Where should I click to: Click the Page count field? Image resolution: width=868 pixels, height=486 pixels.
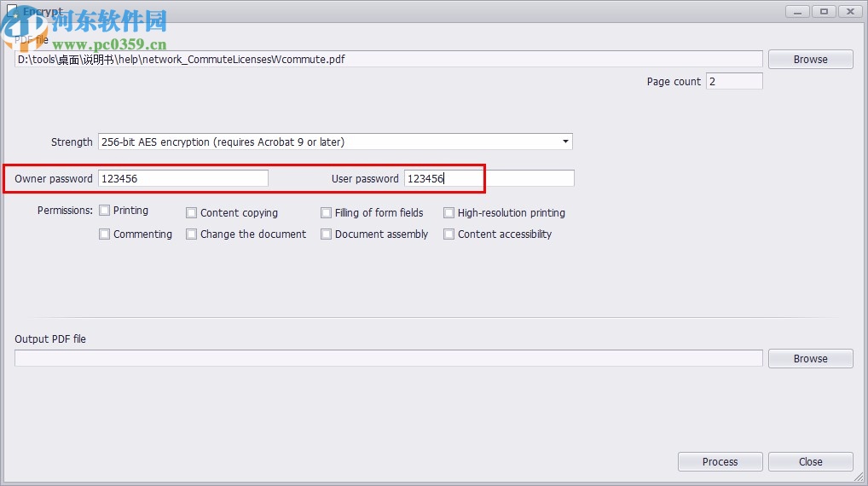click(734, 81)
